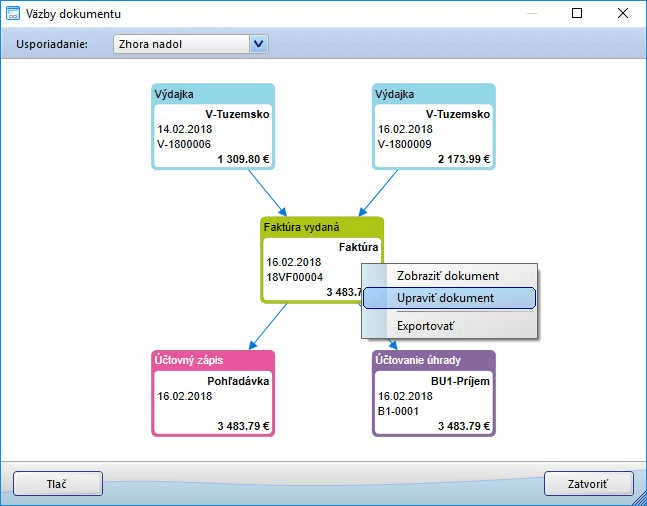This screenshot has width=647, height=506.
Task: Select the Výdajka V-1800006 document node
Action: (213, 135)
